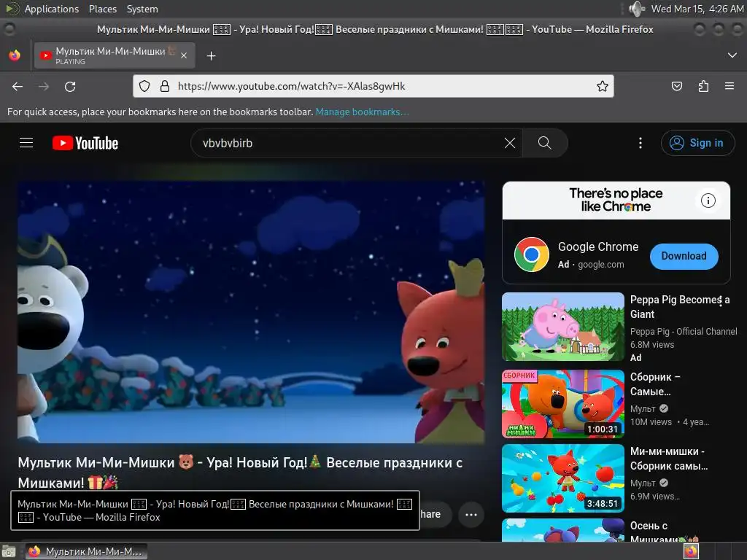Image resolution: width=747 pixels, height=560 pixels.
Task: Run search with the magnifier button
Action: pos(544,143)
